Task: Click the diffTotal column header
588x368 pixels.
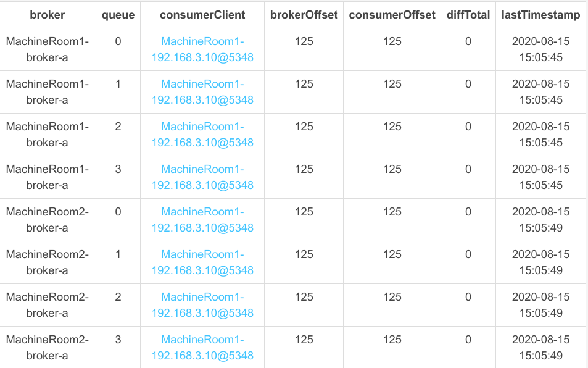Action: coord(468,15)
